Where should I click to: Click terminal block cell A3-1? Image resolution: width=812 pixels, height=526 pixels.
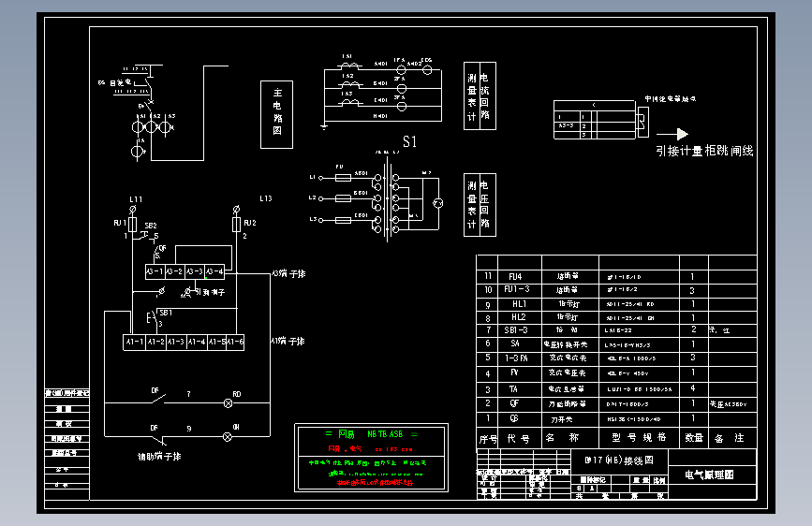pos(155,271)
